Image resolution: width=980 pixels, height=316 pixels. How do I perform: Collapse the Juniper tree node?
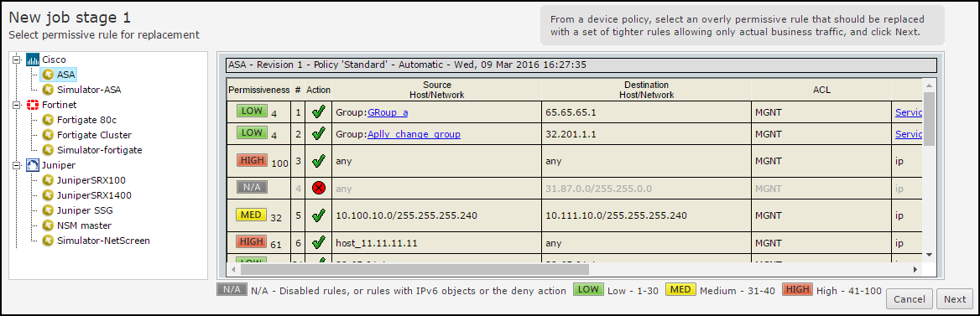16,165
